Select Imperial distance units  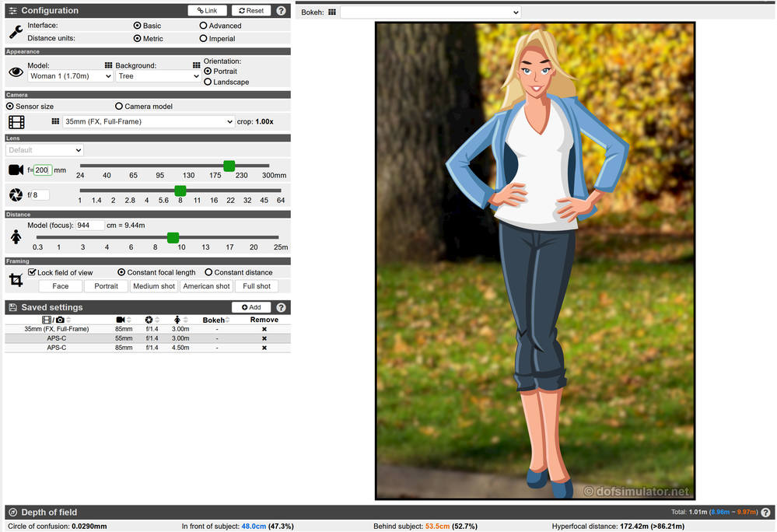click(x=204, y=38)
